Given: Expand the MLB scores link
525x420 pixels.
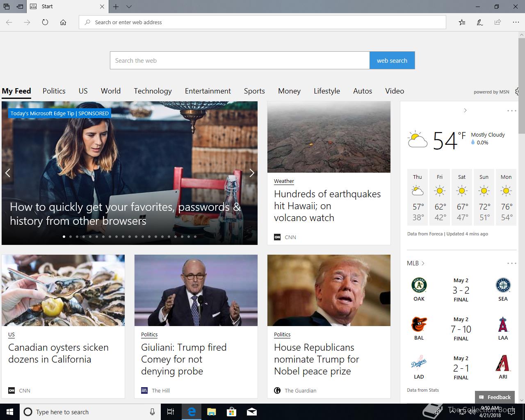Looking at the screenshot, I should coord(416,263).
